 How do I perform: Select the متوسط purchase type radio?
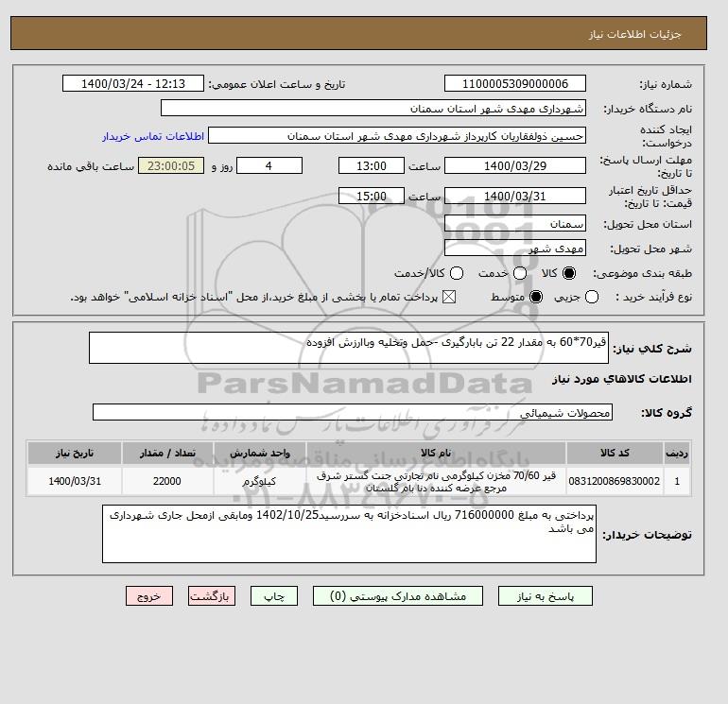click(536, 297)
